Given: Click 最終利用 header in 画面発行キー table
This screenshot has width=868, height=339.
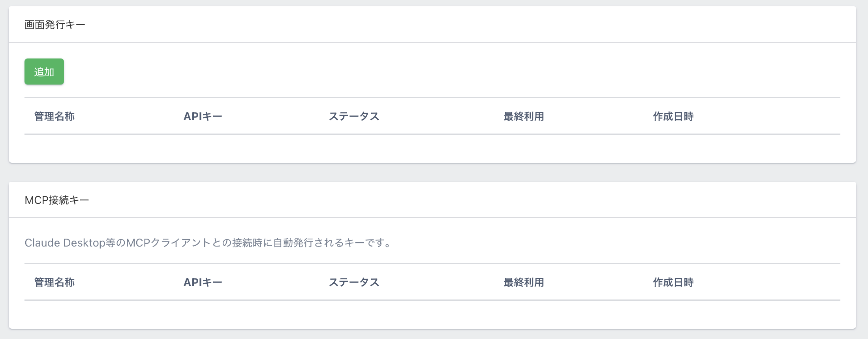Looking at the screenshot, I should point(524,116).
